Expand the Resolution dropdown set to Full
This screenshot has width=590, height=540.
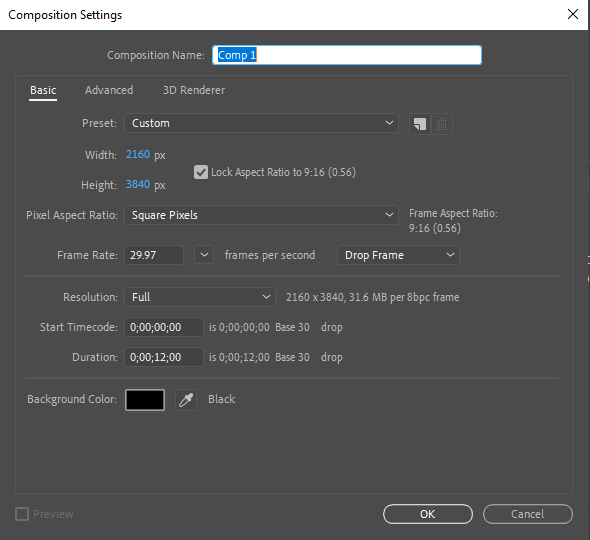click(200, 297)
